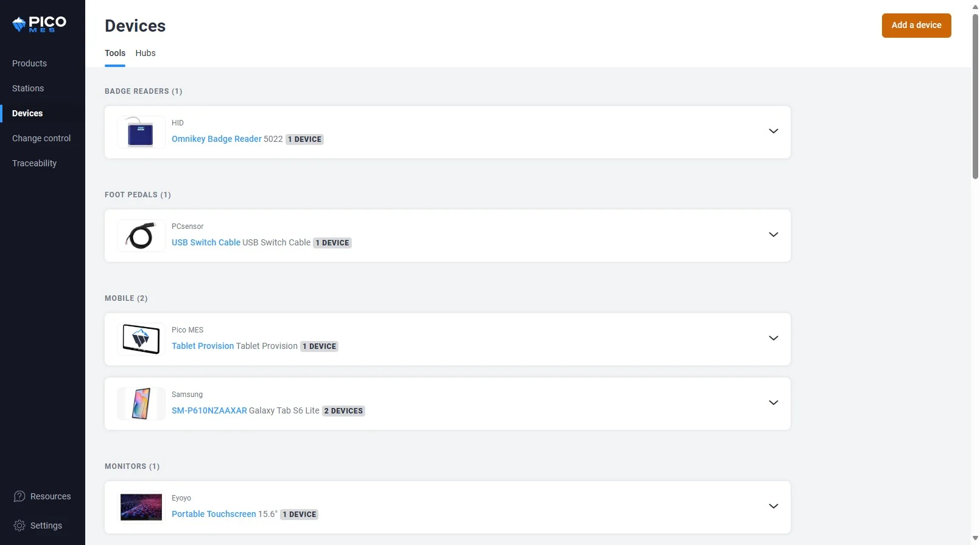The image size is (980, 545).
Task: Select Devices in sidebar
Action: pos(27,113)
